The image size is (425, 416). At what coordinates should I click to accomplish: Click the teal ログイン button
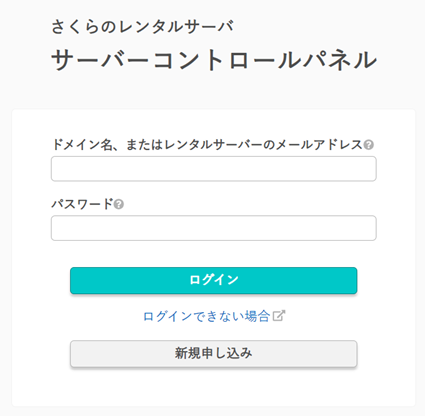point(214,280)
